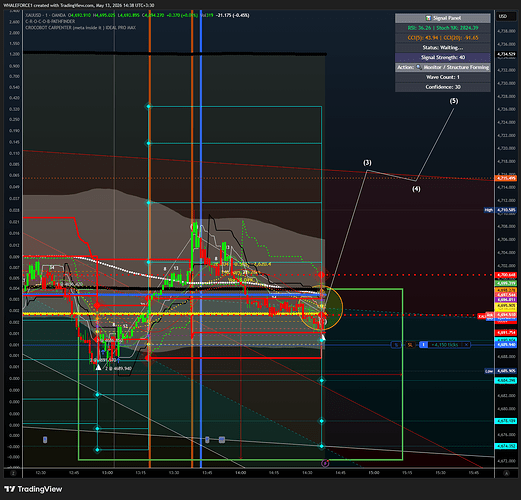Click the cyan 4,674.352 price label
Image resolution: width=521 pixels, height=500 pixels.
[506, 446]
